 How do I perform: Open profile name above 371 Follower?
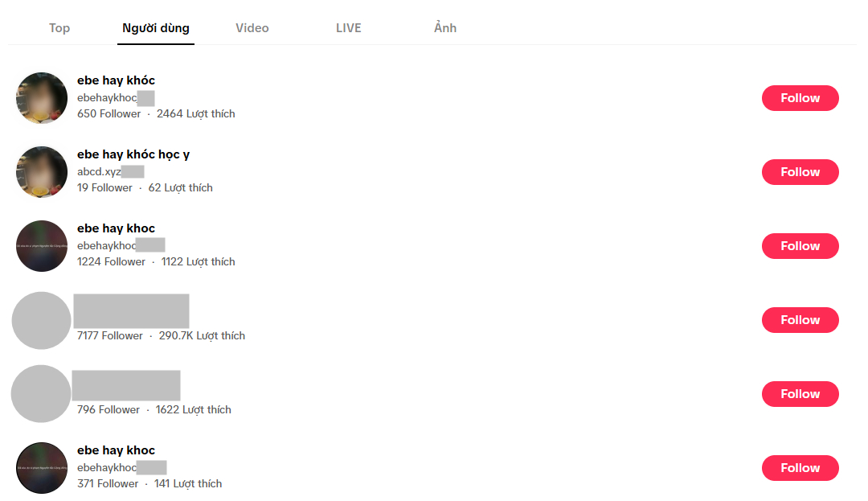click(x=116, y=450)
